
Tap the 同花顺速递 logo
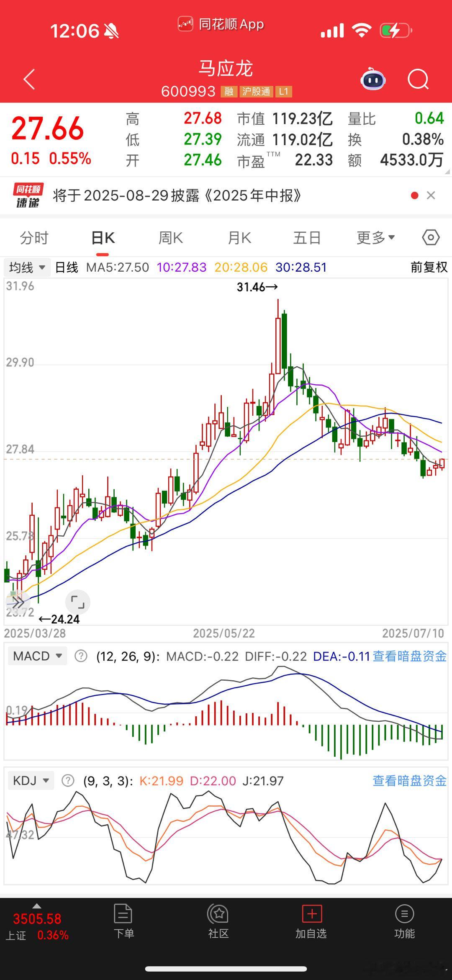[x=28, y=195]
